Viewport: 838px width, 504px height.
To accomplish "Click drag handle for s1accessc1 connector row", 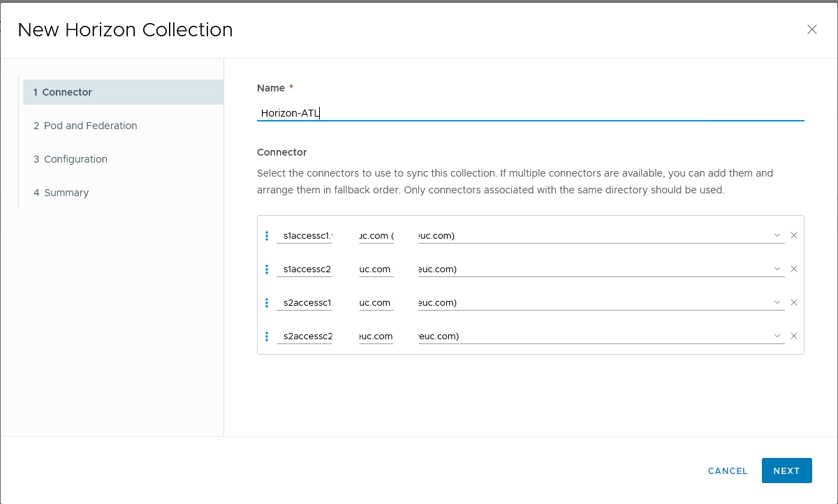I will [267, 236].
